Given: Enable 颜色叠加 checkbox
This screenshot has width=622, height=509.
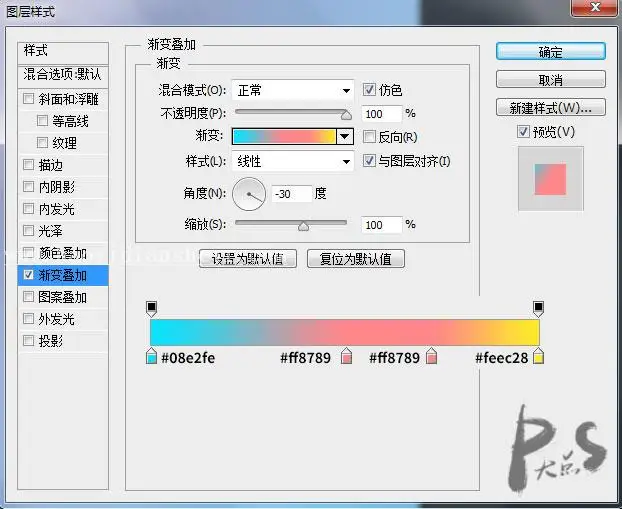Looking at the screenshot, I should point(29,252).
